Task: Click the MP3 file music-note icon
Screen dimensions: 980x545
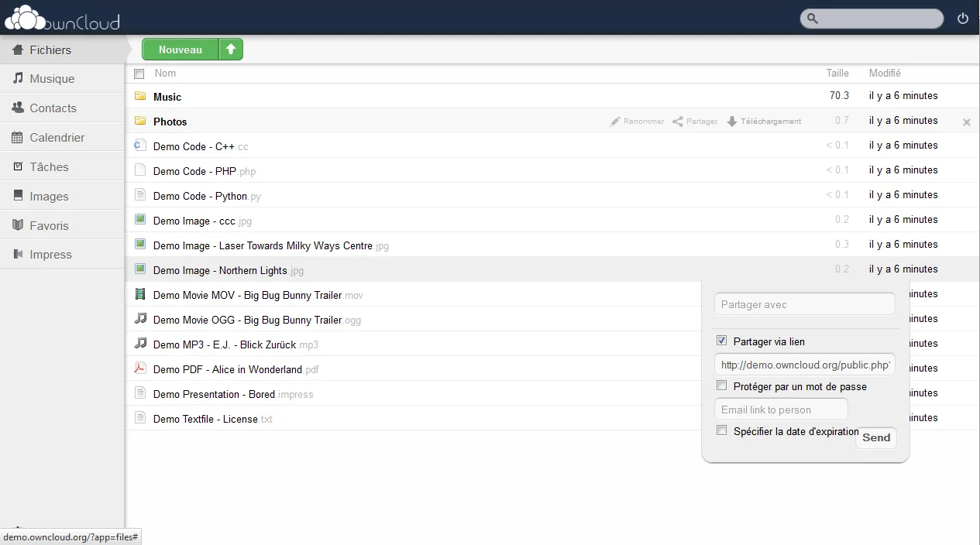Action: [x=140, y=343]
